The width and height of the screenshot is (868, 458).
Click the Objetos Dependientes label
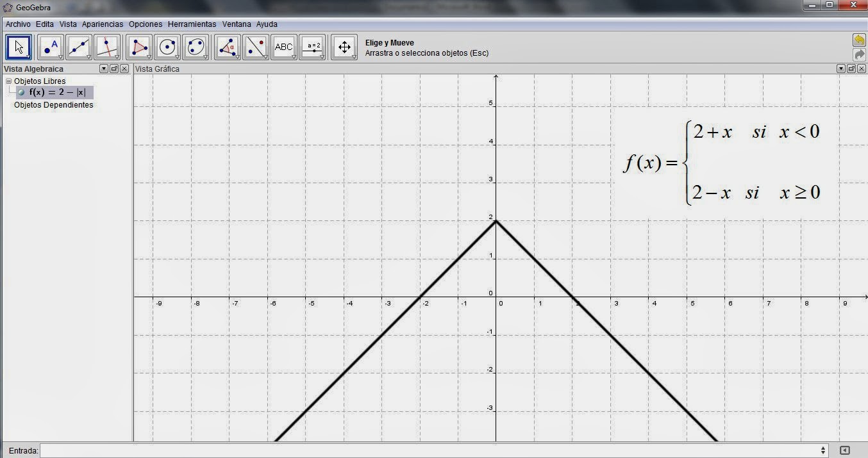coord(53,104)
